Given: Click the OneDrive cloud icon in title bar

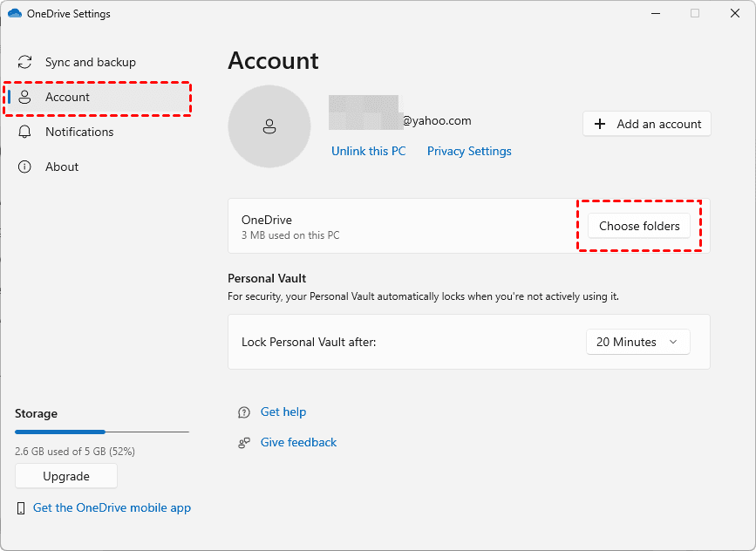Looking at the screenshot, I should (x=15, y=14).
